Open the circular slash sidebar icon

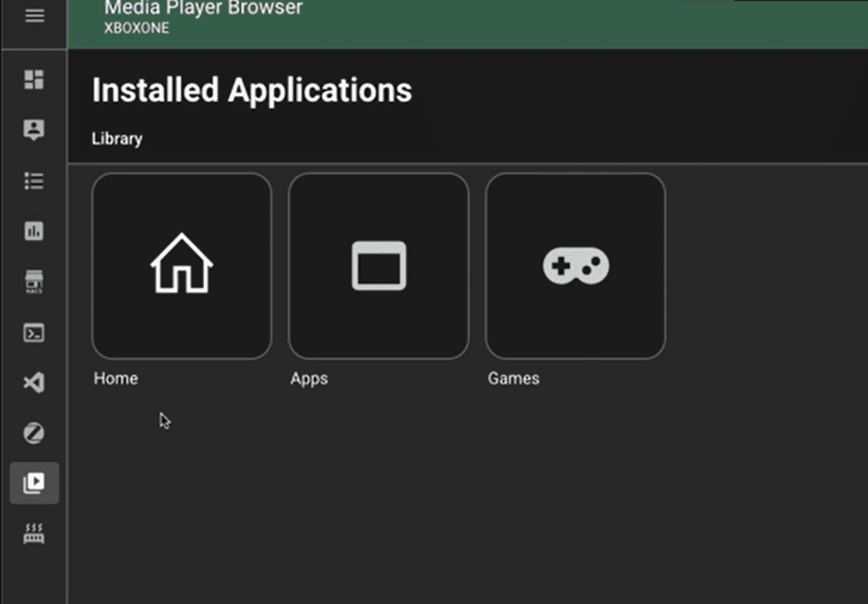point(34,433)
